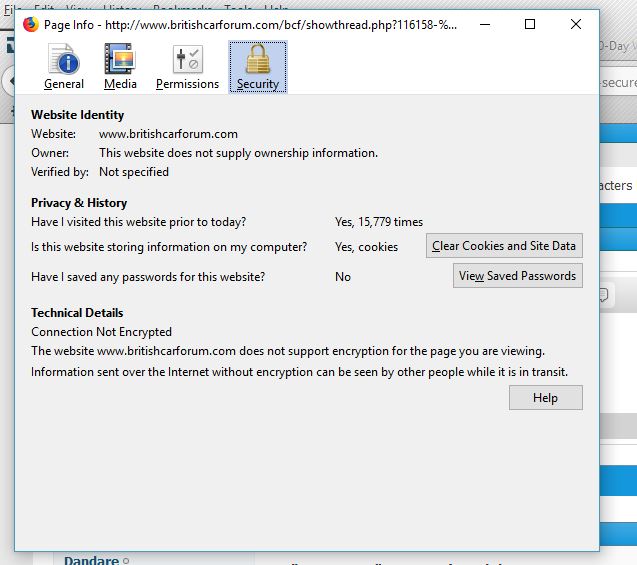637x565 pixels.
Task: Click the 'Not specified' verified-by value
Action: [134, 172]
